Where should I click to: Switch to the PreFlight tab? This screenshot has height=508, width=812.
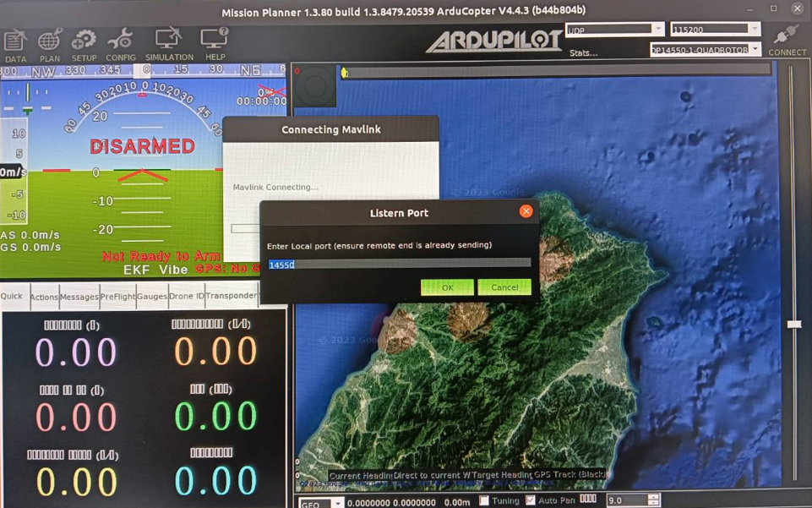click(117, 297)
